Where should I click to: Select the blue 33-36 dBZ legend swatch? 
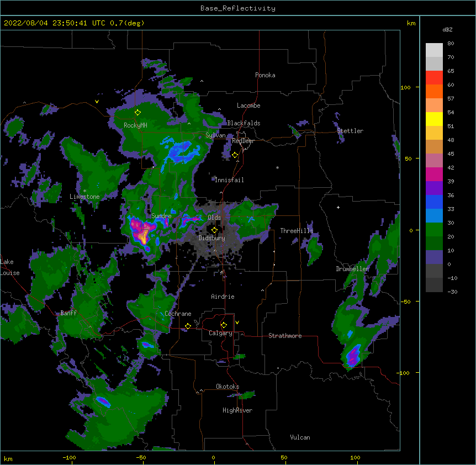pyautogui.click(x=434, y=202)
